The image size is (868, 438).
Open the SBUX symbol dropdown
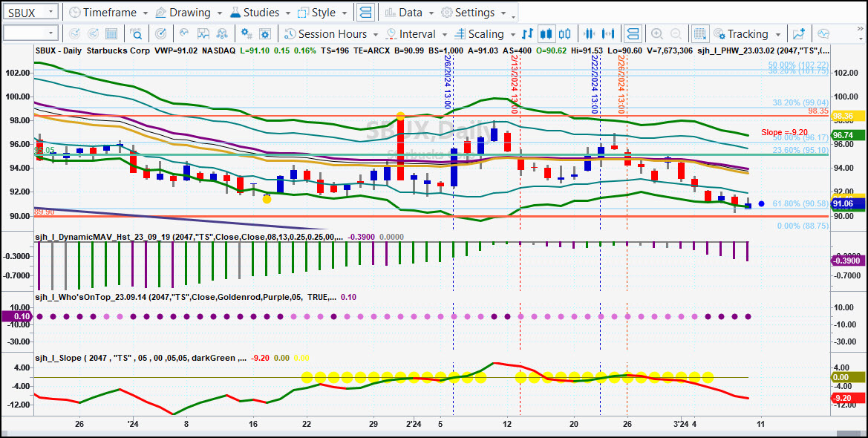pos(50,12)
